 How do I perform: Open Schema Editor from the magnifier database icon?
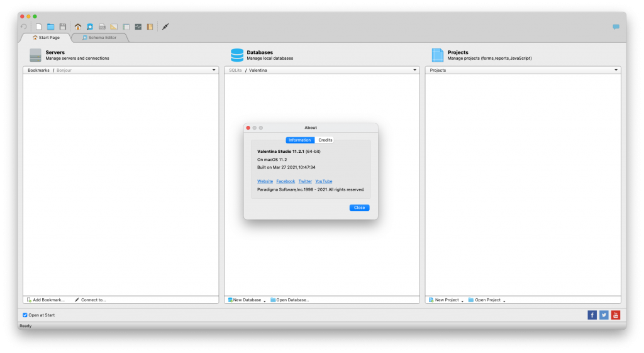point(89,26)
